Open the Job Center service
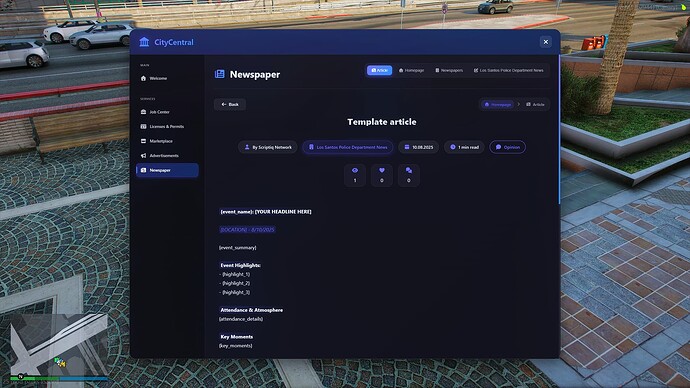690x388 pixels. tap(167, 112)
